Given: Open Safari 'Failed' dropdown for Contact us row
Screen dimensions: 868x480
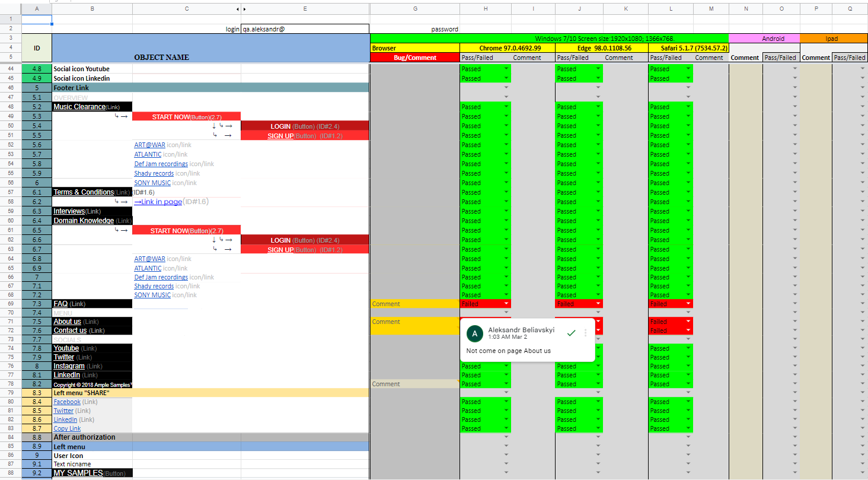Looking at the screenshot, I should pyautogui.click(x=688, y=330).
